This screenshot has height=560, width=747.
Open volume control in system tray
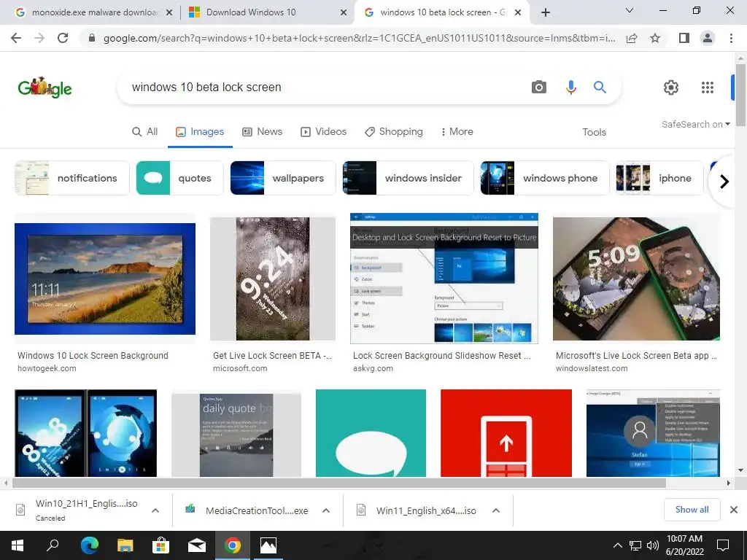click(652, 545)
